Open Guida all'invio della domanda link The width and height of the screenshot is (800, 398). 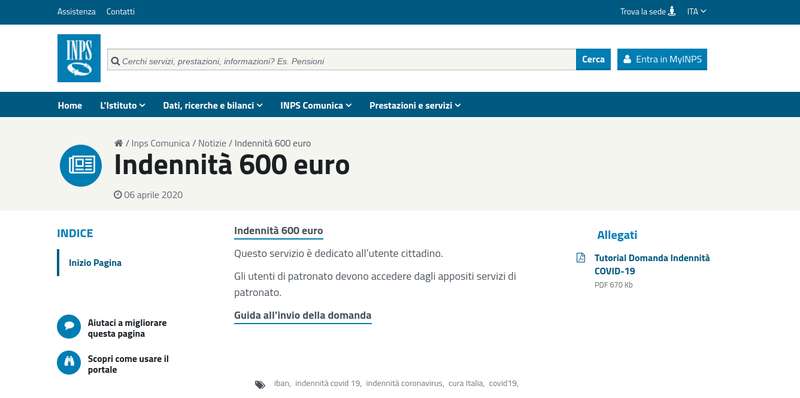click(303, 315)
